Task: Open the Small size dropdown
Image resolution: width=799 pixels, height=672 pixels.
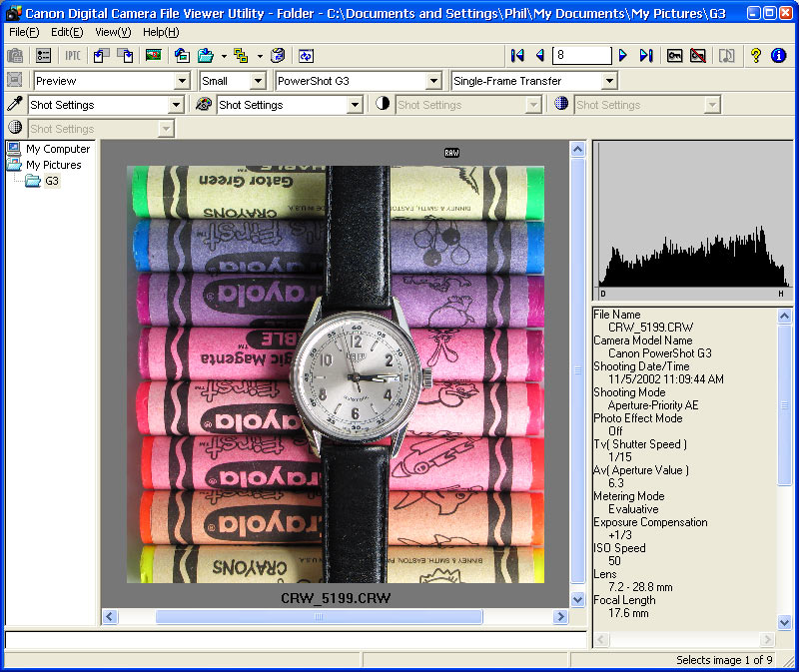Action: [259, 81]
